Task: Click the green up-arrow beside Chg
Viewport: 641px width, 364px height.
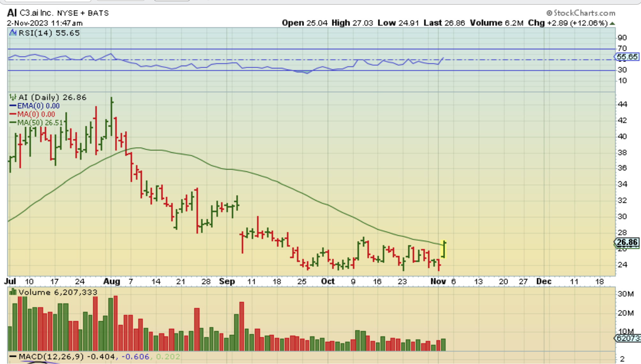Action: pos(612,23)
